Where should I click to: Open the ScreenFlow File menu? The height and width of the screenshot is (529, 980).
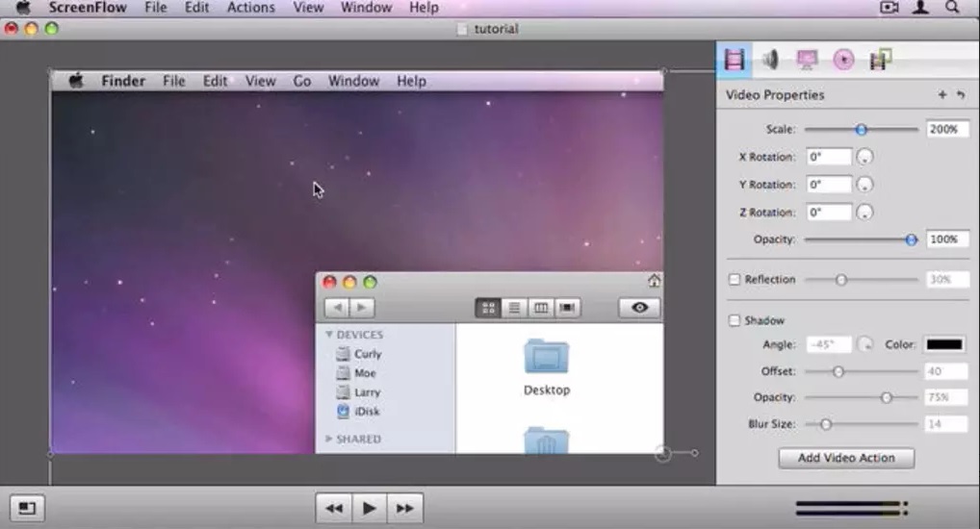click(156, 8)
